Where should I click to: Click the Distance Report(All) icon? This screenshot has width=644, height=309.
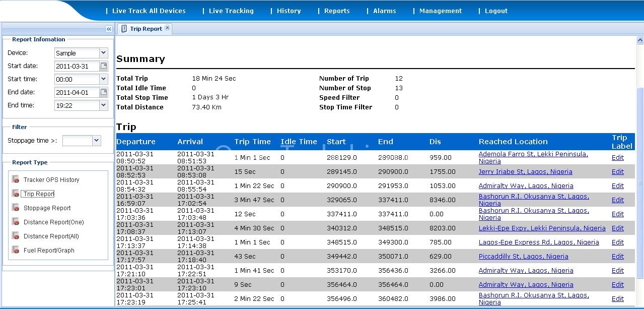tap(16, 236)
